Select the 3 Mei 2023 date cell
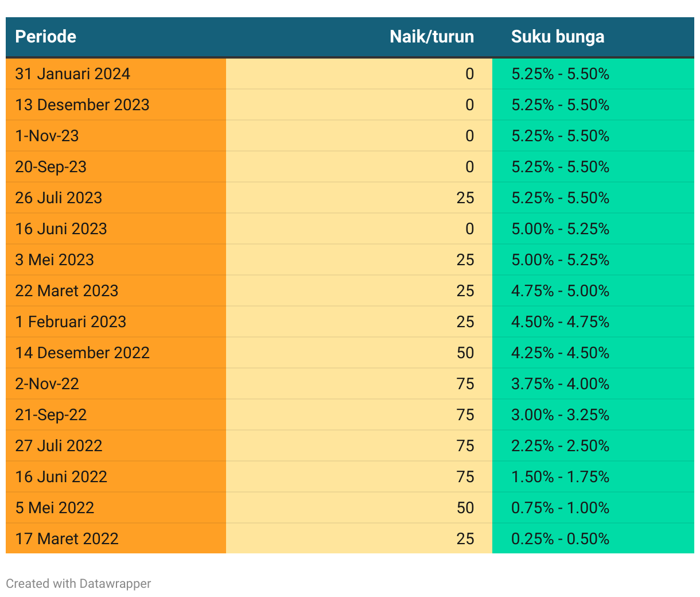Screen dimensions: 700x597 (x=55, y=260)
